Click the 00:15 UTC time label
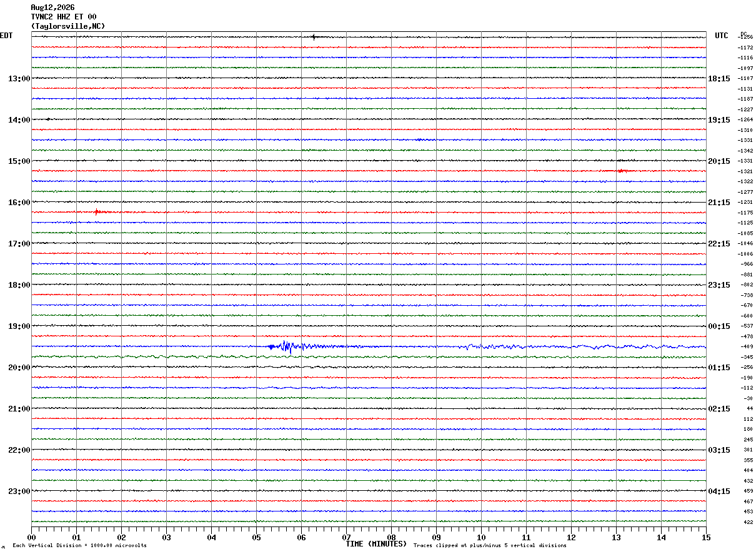This screenshot has width=756, height=554. point(719,326)
